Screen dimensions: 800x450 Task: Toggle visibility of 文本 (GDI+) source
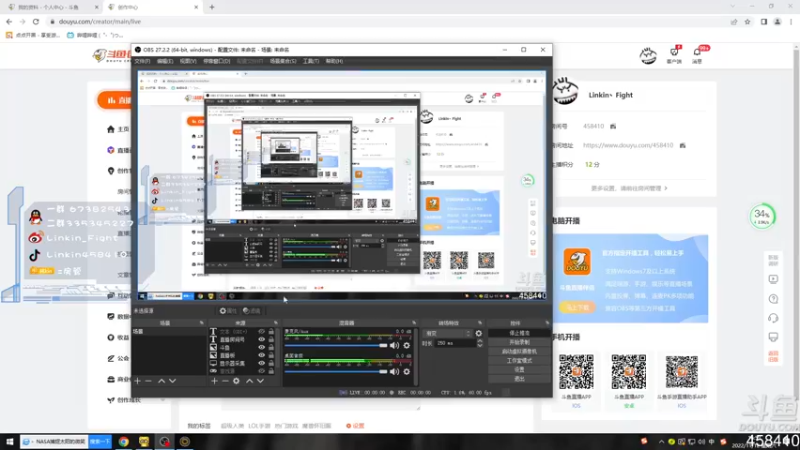tap(261, 332)
